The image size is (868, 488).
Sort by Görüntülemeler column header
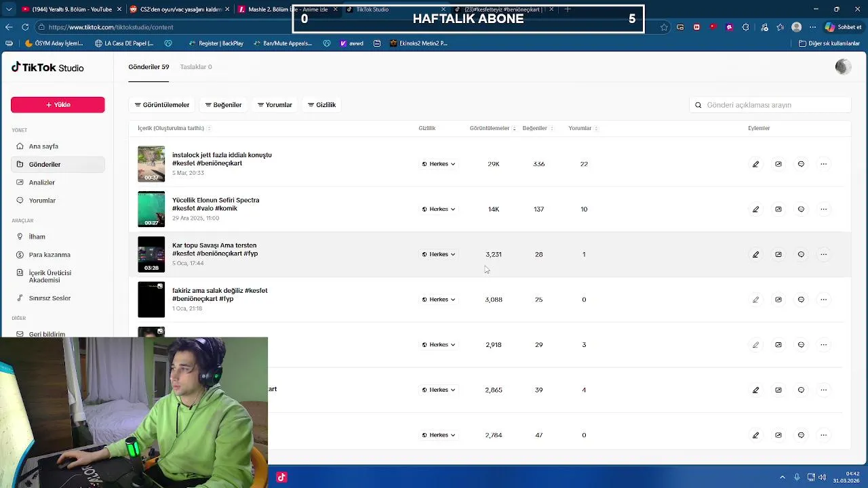coord(493,128)
